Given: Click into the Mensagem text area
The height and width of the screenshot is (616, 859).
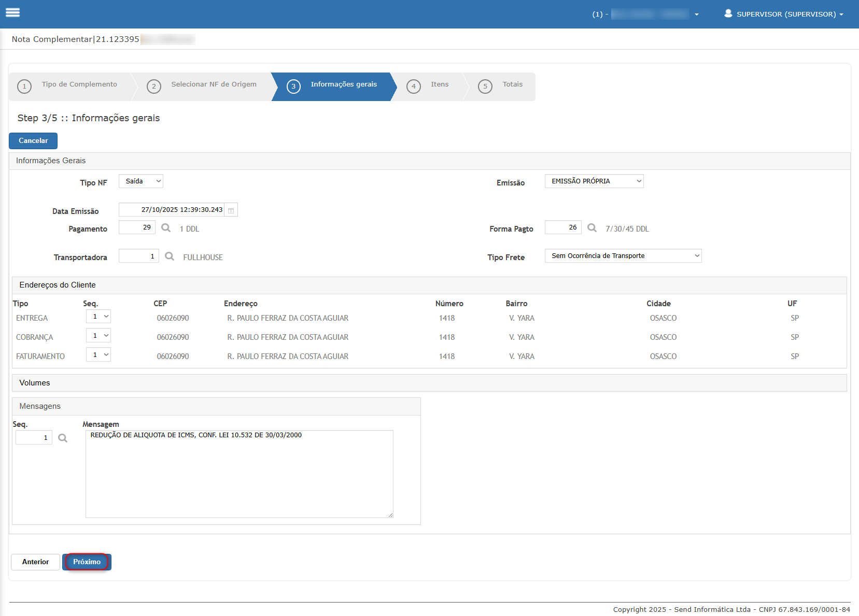Looking at the screenshot, I should pos(239,474).
